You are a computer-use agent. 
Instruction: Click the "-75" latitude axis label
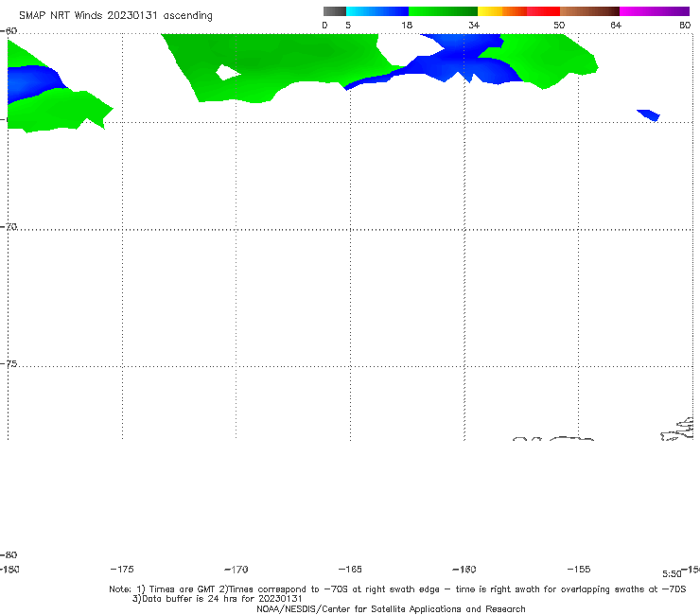(x=9, y=364)
